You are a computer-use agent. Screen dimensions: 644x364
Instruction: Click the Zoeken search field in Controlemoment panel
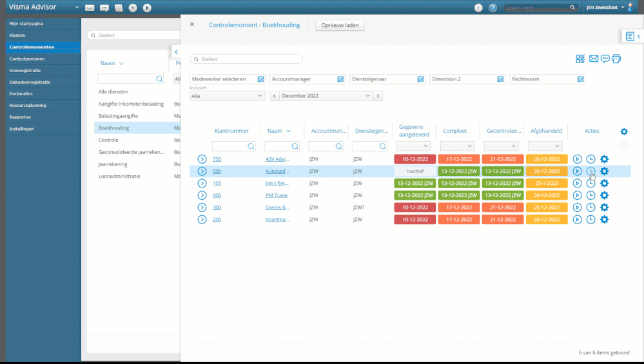click(x=246, y=59)
